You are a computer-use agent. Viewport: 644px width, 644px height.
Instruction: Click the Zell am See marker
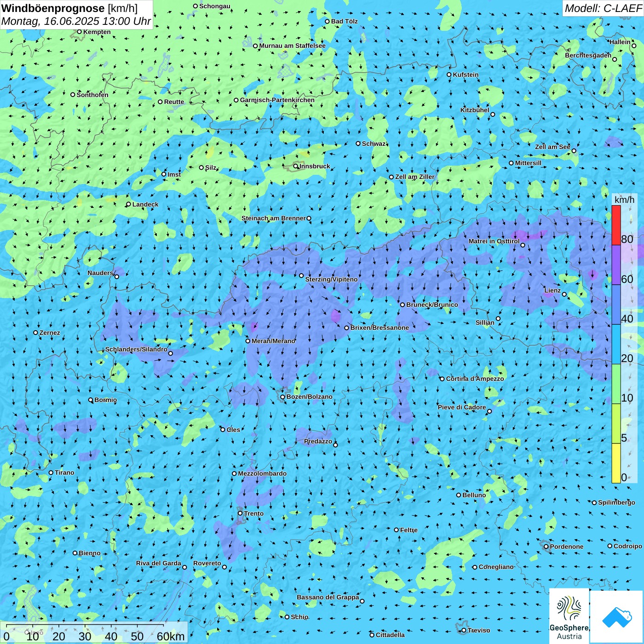[x=574, y=151]
